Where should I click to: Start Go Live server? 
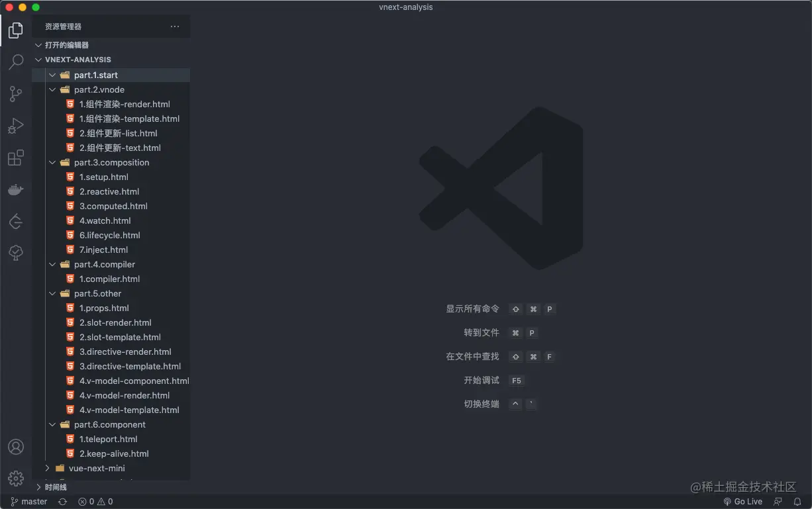[743, 502]
